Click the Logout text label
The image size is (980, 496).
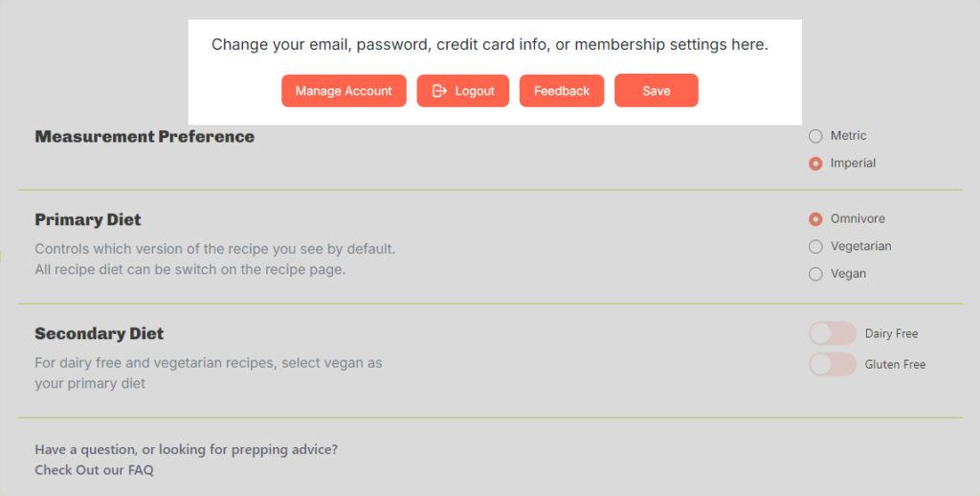click(x=475, y=91)
